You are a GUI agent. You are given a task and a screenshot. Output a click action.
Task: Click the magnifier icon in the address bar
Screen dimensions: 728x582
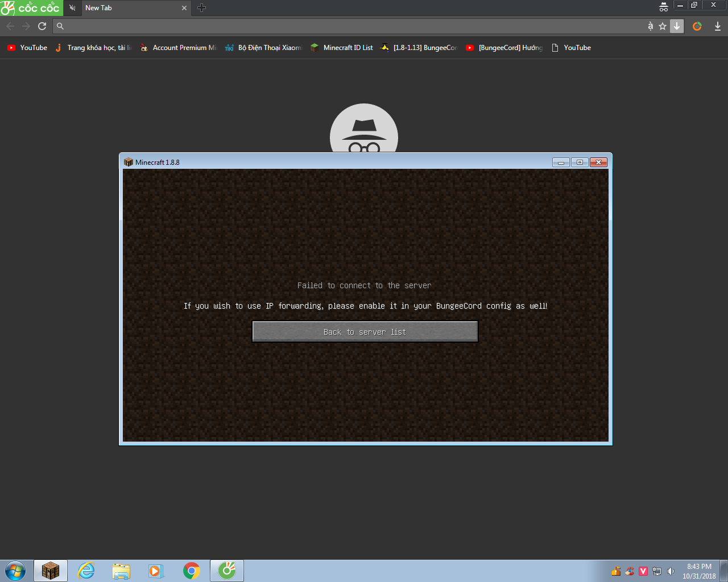pyautogui.click(x=60, y=26)
